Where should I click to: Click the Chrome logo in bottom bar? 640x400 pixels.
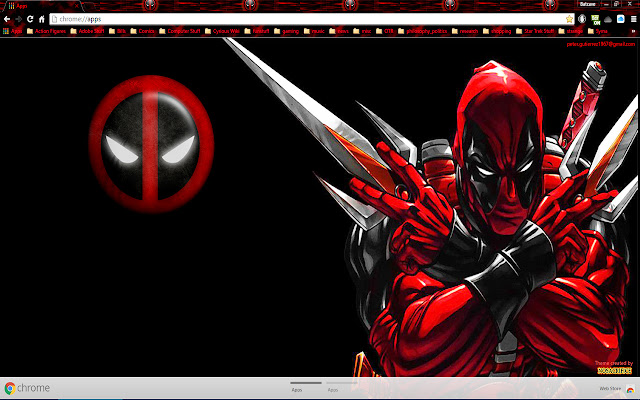(27, 388)
